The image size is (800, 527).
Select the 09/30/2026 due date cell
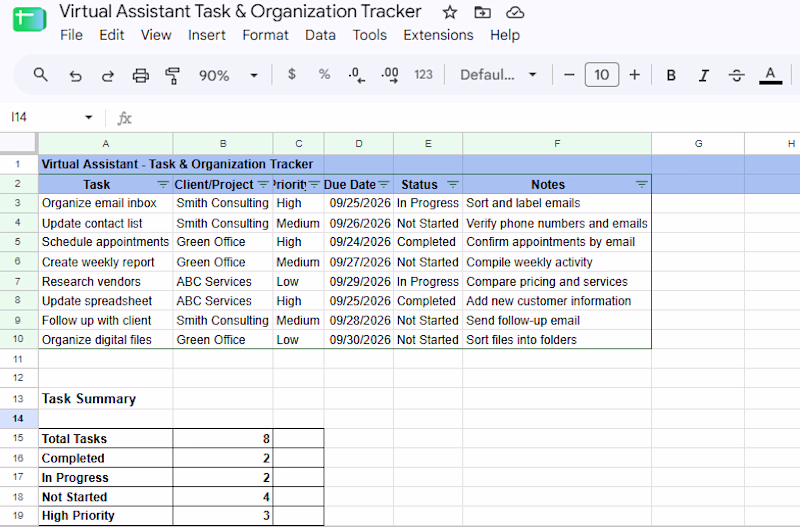coord(359,340)
